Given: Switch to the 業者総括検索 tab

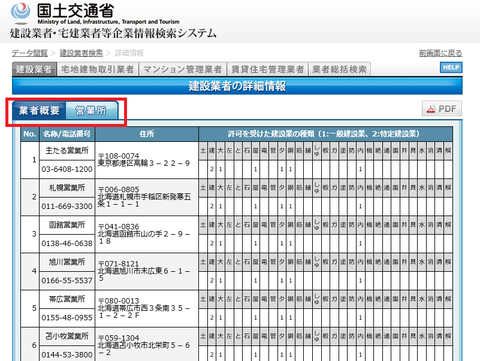Looking at the screenshot, I should coord(339,69).
